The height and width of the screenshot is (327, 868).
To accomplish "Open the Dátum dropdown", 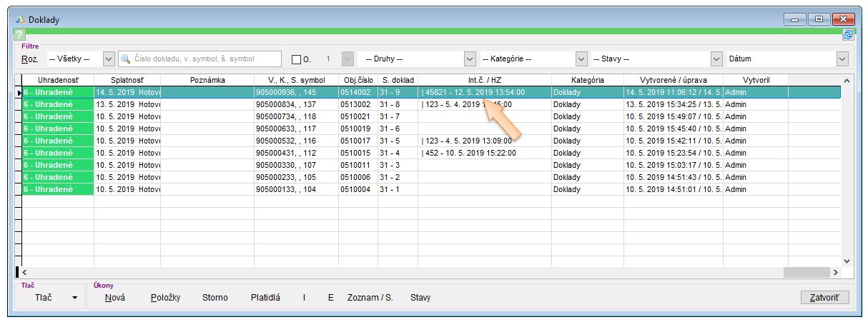I will click(x=842, y=59).
